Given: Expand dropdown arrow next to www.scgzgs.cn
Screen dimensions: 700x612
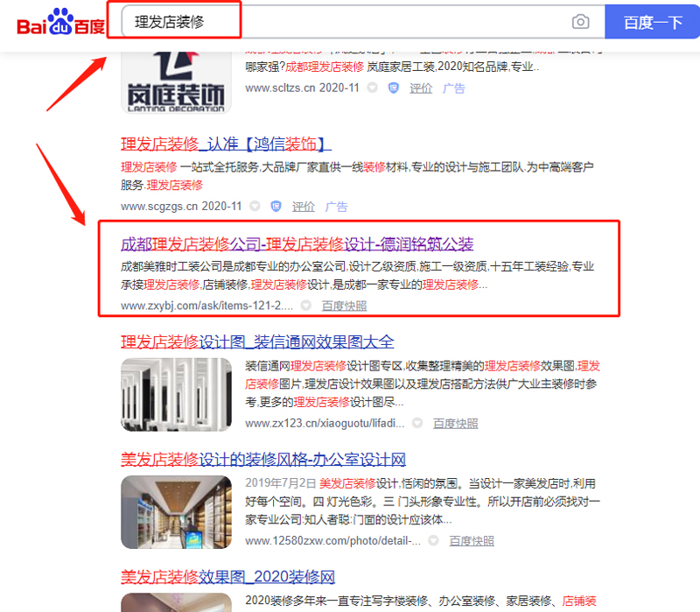Looking at the screenshot, I should (x=255, y=207).
